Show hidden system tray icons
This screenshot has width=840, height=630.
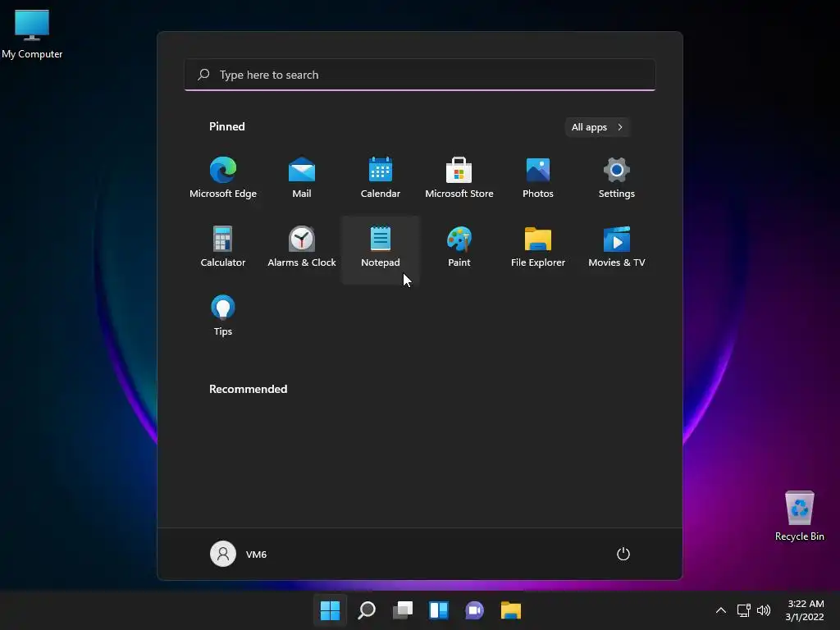point(721,610)
